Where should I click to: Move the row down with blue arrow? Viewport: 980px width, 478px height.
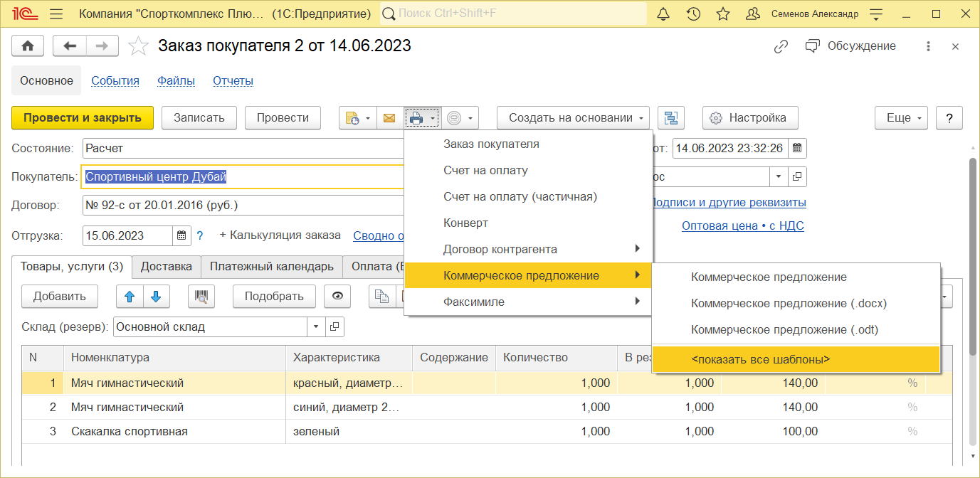(x=157, y=297)
